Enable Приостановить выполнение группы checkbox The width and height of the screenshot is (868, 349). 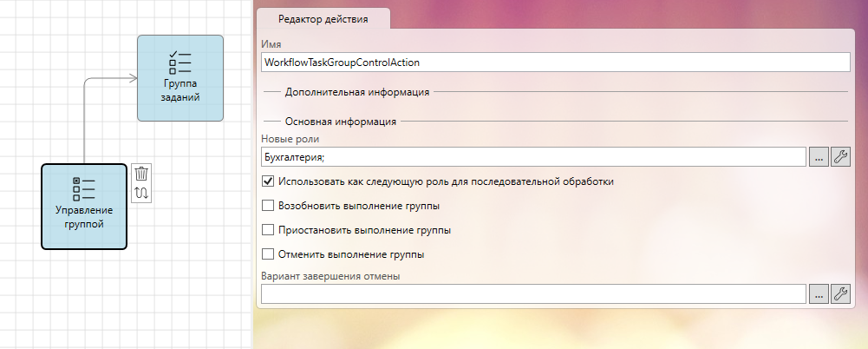pyautogui.click(x=268, y=230)
